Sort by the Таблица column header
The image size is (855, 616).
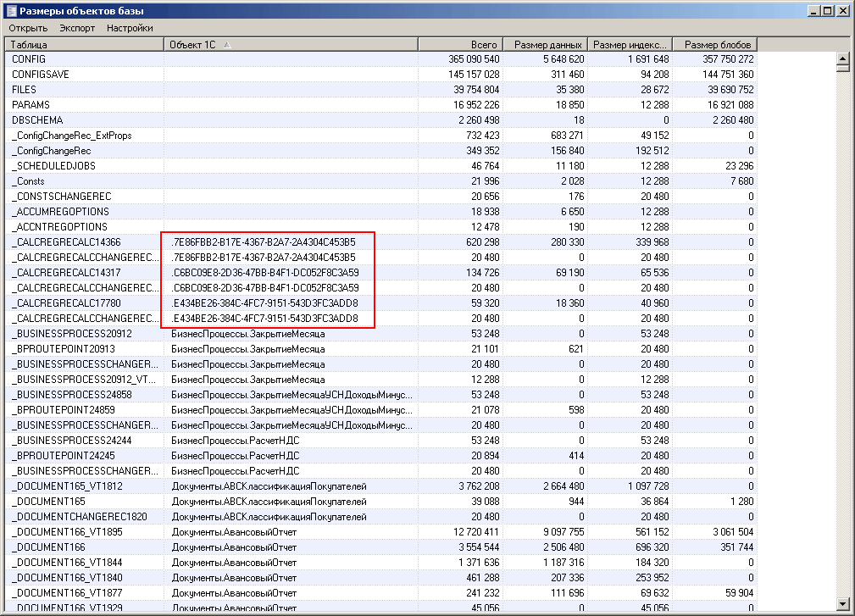pos(85,45)
